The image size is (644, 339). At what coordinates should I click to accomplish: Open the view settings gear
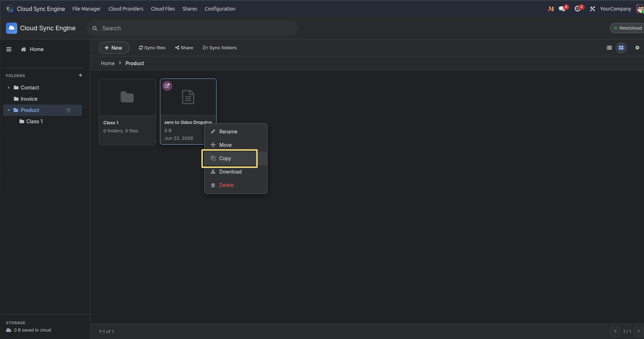coord(637,48)
